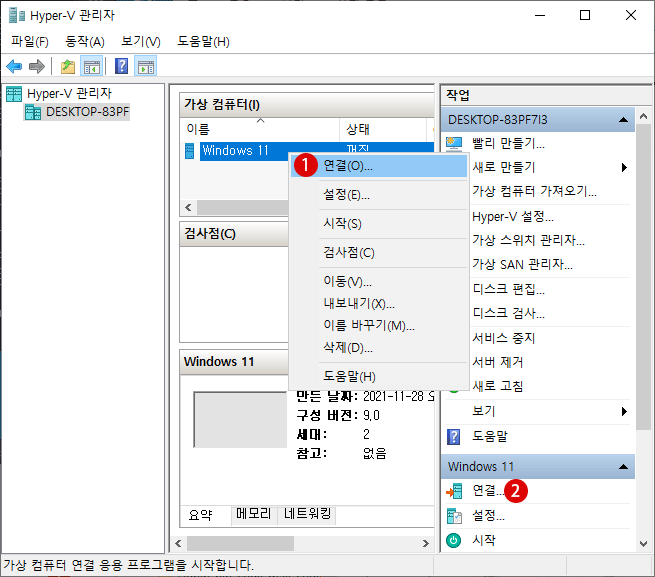Viewport: 655px width, 577px height.
Task: Choose 설정(E)... from the context menu
Action: tap(379, 195)
